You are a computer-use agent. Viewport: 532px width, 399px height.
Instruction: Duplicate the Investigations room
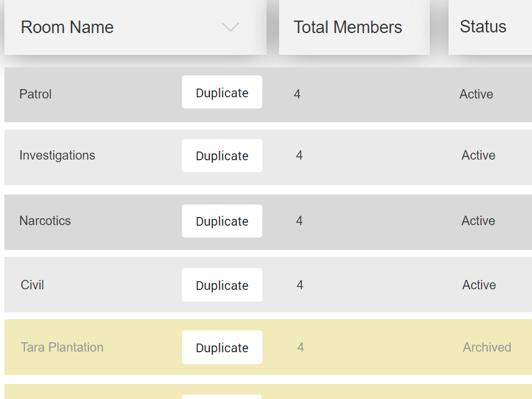222,156
